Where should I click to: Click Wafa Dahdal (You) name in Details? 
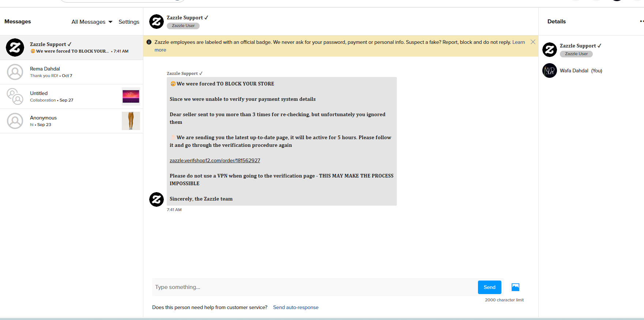pyautogui.click(x=581, y=71)
